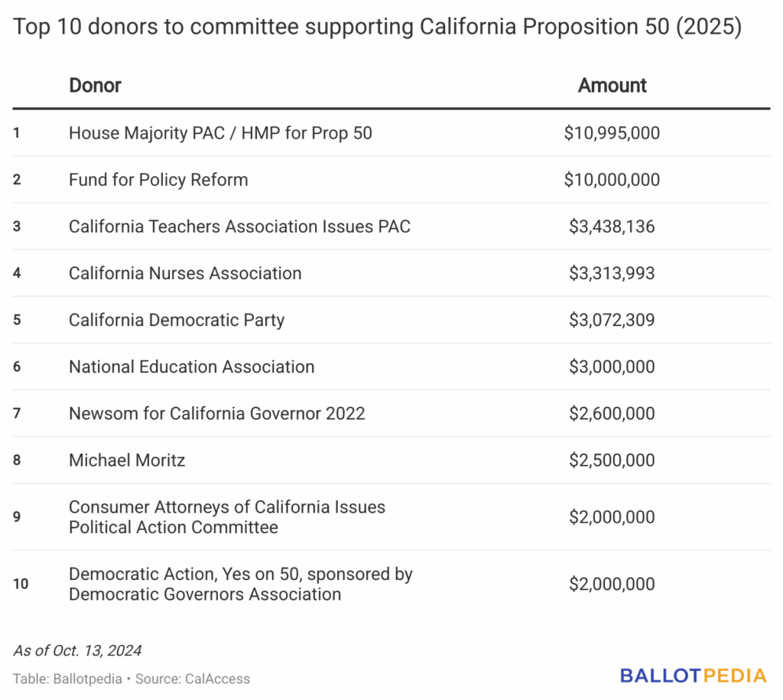
Task: Click the $2,600,000 amount value
Action: (612, 413)
